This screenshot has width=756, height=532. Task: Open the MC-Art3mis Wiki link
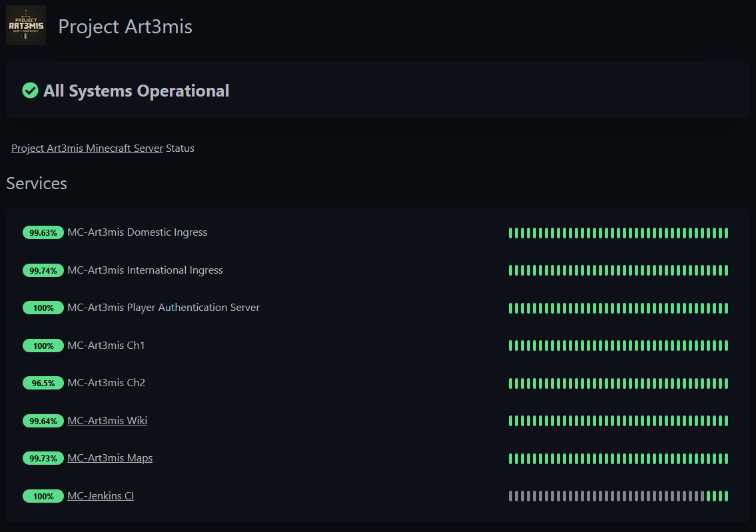(x=107, y=421)
